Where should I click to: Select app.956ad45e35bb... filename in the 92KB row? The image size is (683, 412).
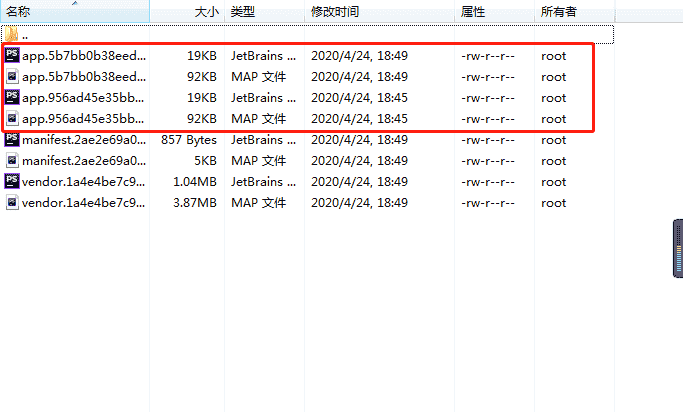click(x=83, y=118)
